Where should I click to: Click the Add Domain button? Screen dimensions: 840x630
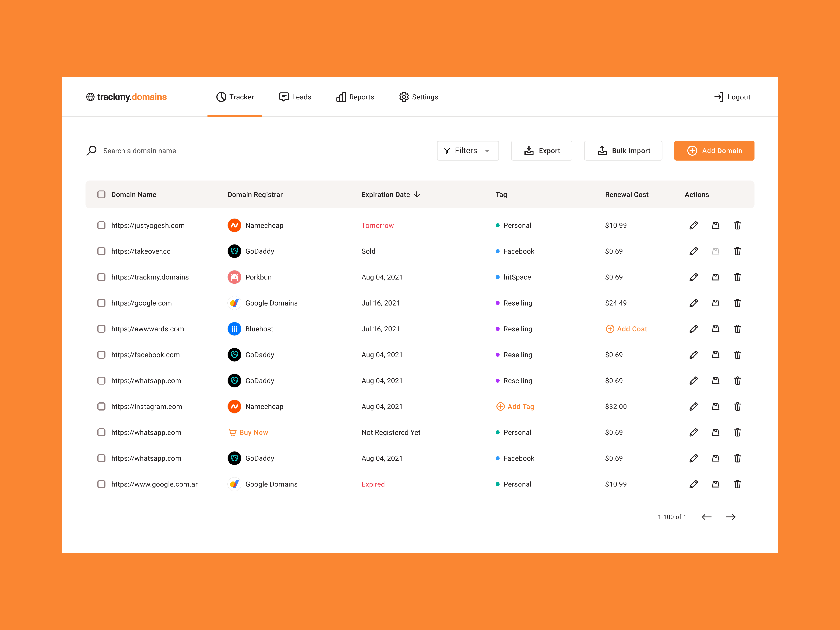(x=714, y=150)
